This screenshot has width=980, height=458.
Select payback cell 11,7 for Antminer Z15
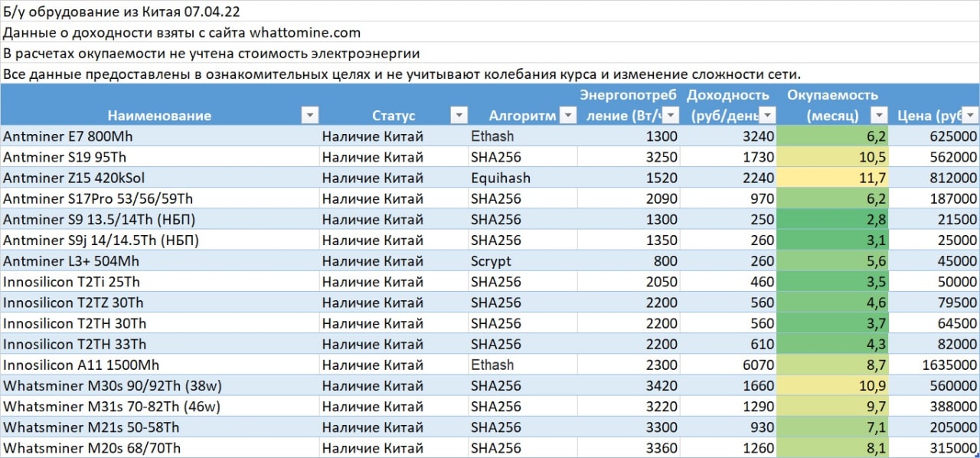point(833,178)
